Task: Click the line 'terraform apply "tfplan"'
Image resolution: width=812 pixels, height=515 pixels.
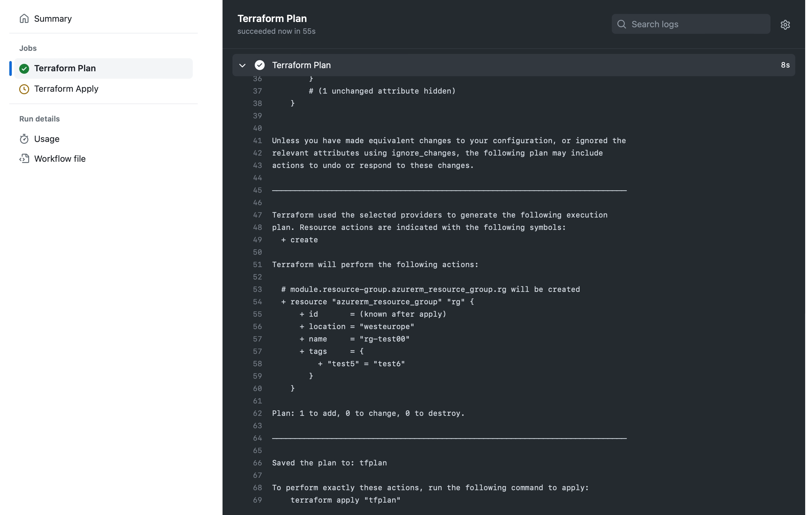Action: [x=345, y=500]
